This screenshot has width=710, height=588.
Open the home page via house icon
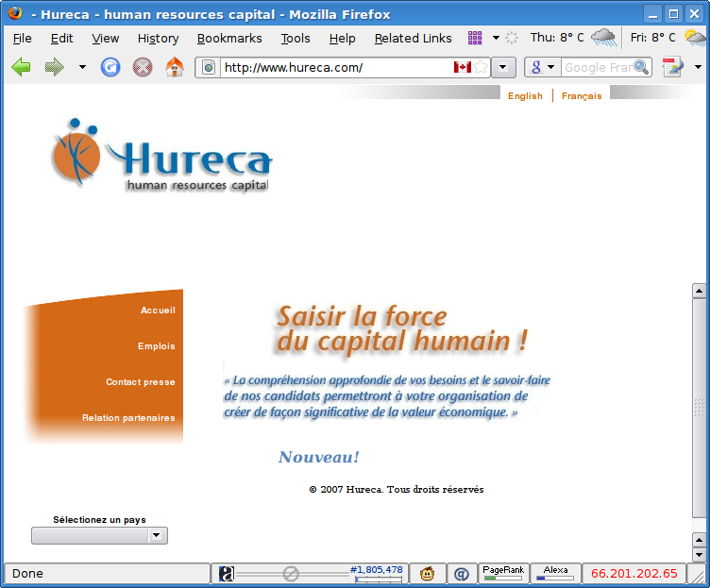click(x=175, y=67)
